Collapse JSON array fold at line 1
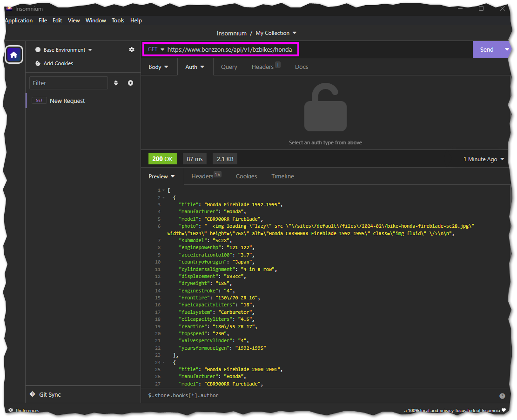Image resolution: width=517 pixels, height=420 pixels. pos(163,190)
